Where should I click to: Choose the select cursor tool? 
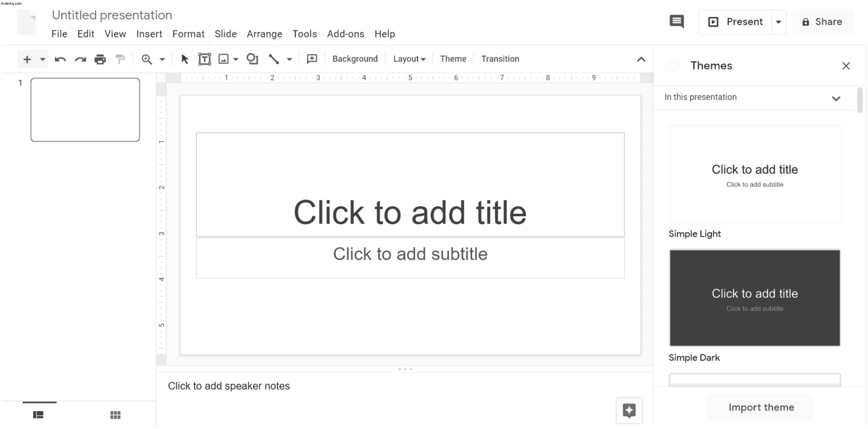[184, 59]
